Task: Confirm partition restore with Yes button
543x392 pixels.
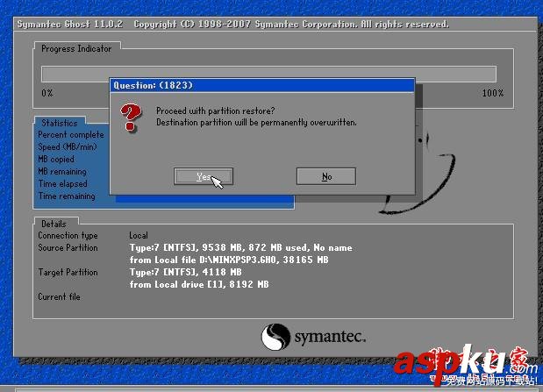Action: 204,176
